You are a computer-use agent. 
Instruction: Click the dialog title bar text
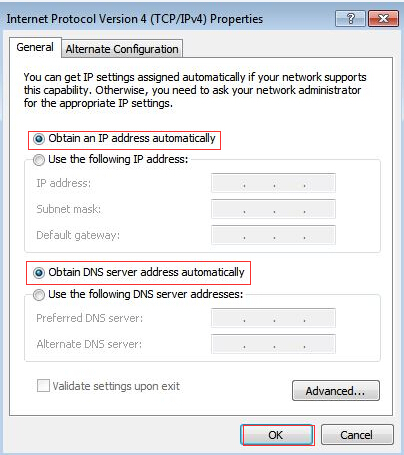click(135, 19)
